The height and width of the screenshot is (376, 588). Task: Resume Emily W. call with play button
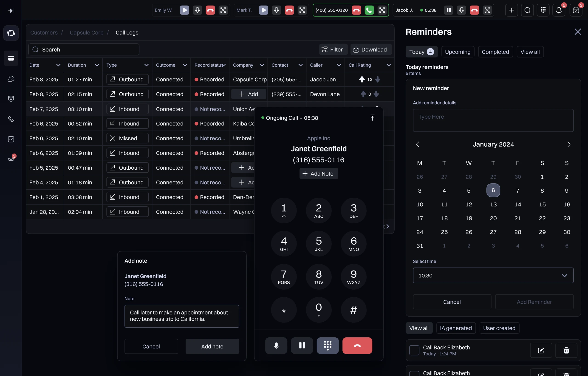click(185, 10)
